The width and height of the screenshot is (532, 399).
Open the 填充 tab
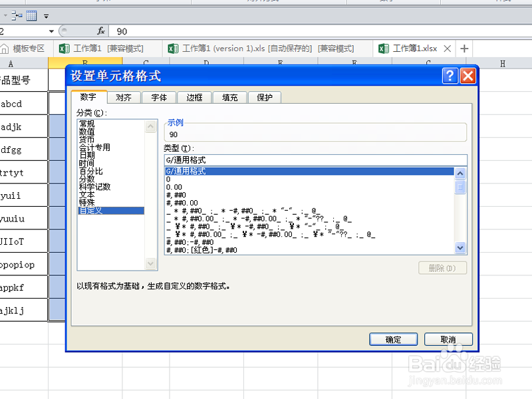(229, 97)
